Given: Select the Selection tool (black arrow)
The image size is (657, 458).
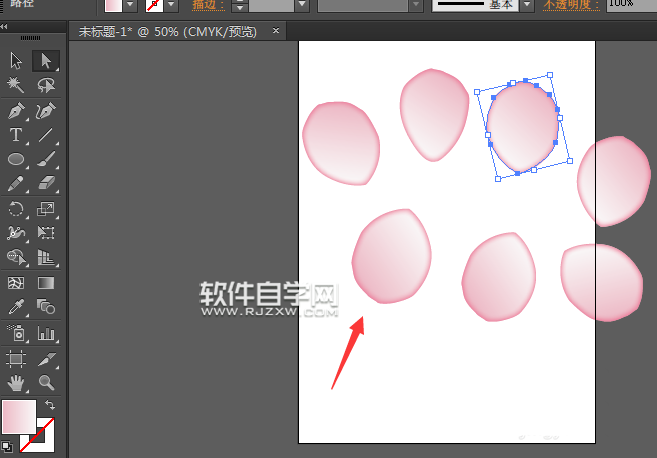Looking at the screenshot, I should pos(16,61).
